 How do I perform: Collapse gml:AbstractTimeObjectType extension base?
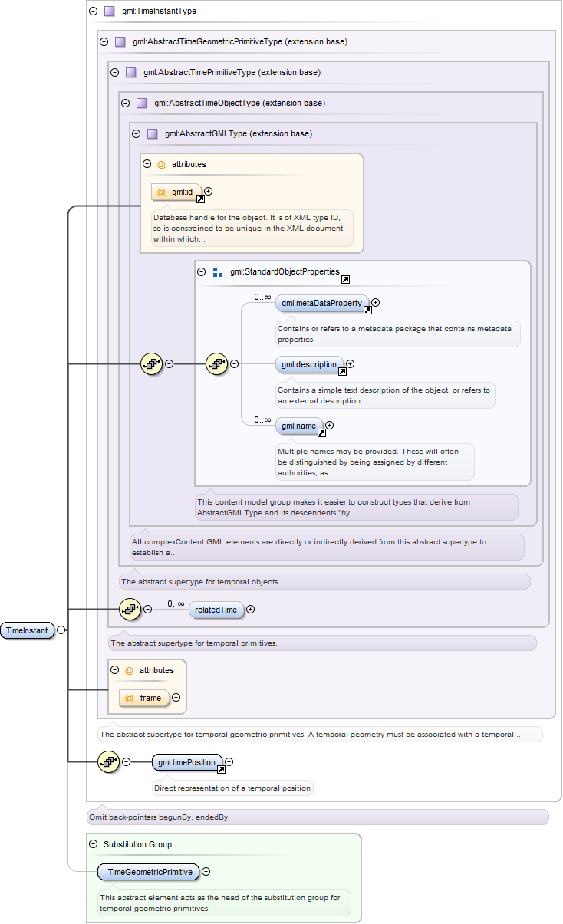(125, 103)
